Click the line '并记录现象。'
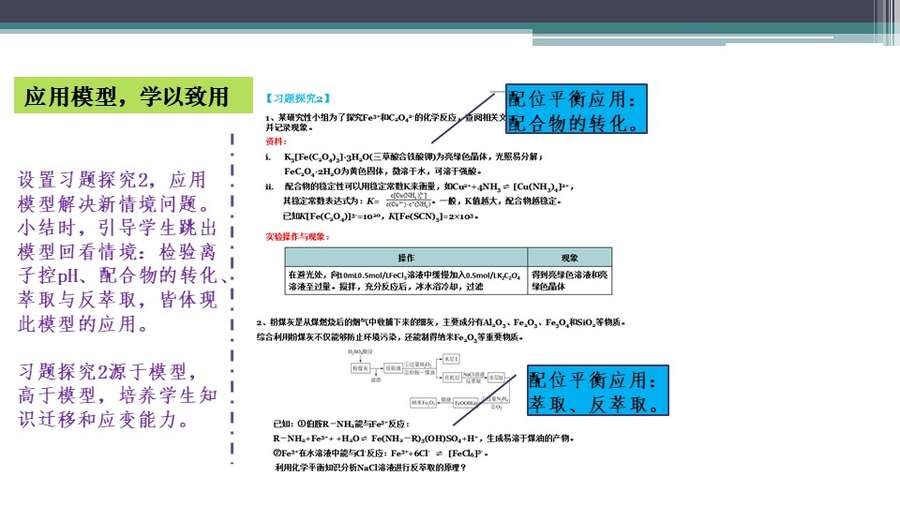 tap(289, 127)
